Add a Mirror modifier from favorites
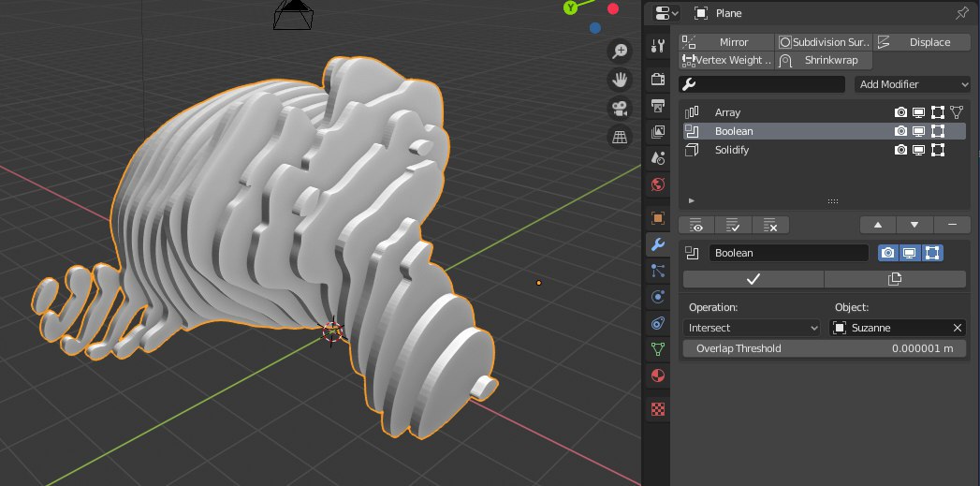 pos(726,42)
